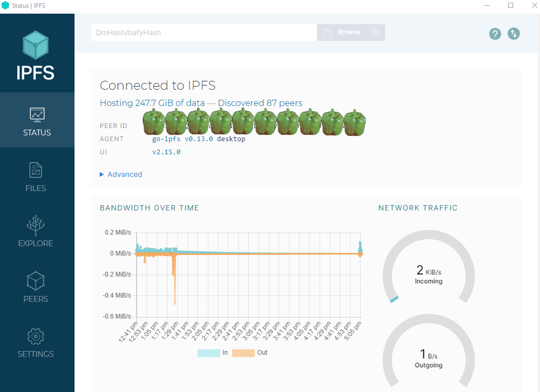Click the AGENT label
This screenshot has height=392, width=540.
click(x=112, y=139)
